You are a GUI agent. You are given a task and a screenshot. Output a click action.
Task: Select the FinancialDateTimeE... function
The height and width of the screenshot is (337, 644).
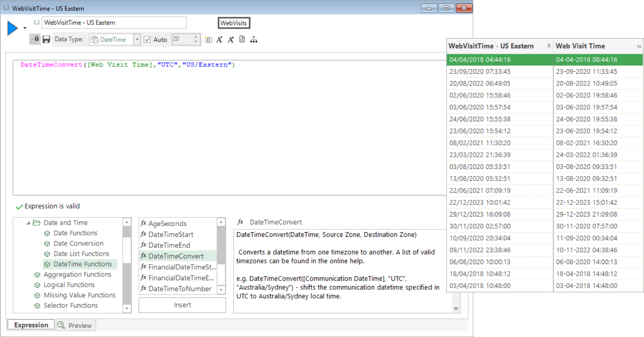(x=181, y=278)
